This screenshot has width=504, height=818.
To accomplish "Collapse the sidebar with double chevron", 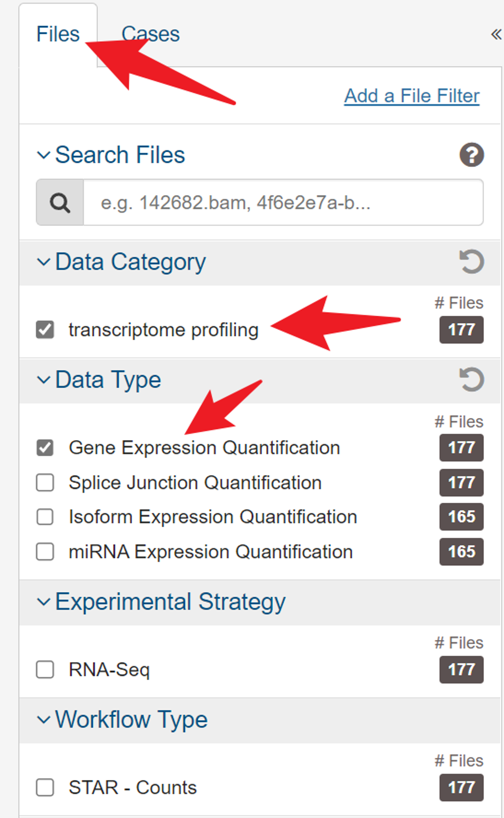I will click(496, 34).
